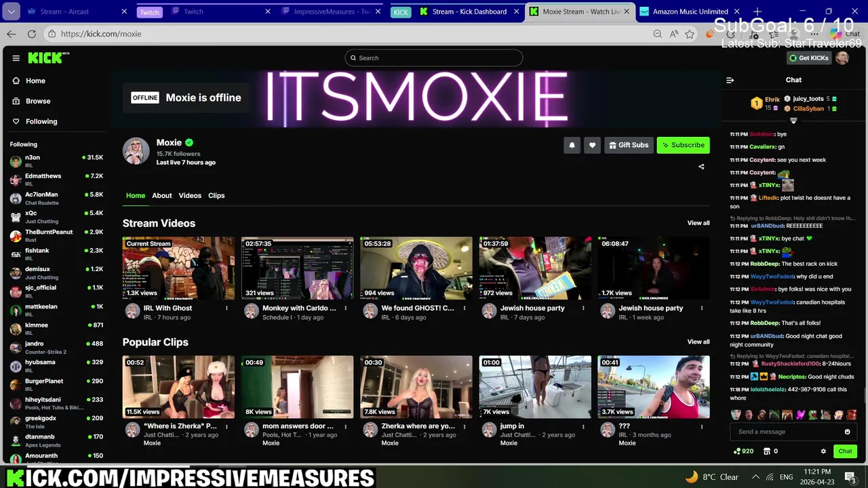Switch to the About tab
The width and height of the screenshot is (868, 488).
click(161, 195)
